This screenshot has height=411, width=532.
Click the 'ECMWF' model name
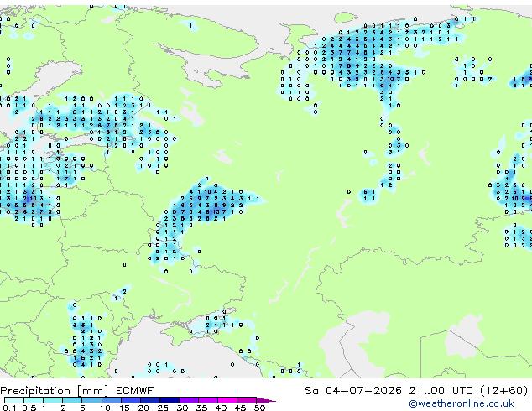click(135, 391)
